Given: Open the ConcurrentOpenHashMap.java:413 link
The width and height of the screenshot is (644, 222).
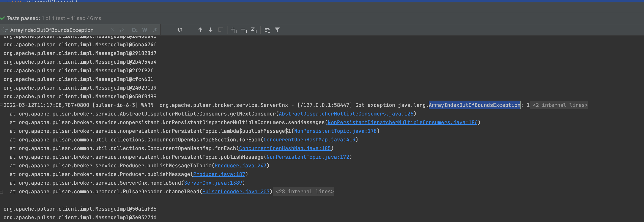Looking at the screenshot, I should (x=309, y=140).
